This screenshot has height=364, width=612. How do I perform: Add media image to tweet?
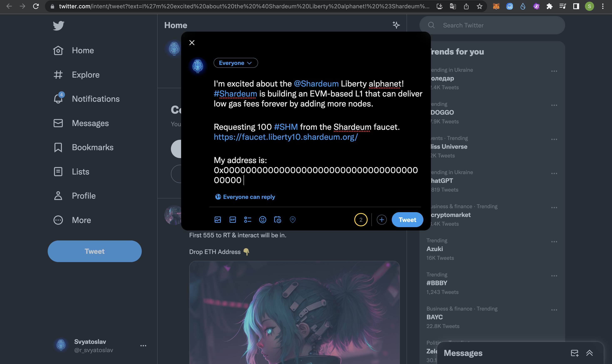coord(218,219)
